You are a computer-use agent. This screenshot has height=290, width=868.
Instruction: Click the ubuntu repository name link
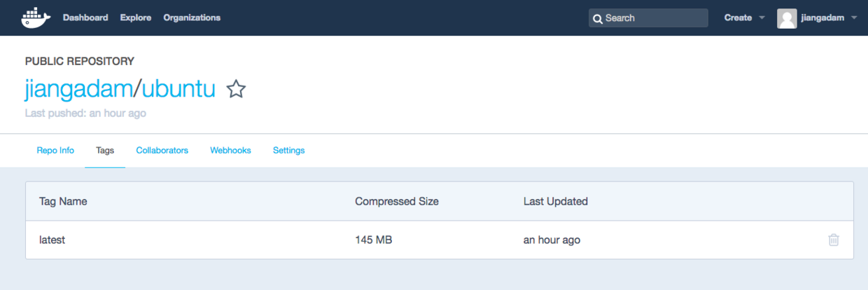178,89
